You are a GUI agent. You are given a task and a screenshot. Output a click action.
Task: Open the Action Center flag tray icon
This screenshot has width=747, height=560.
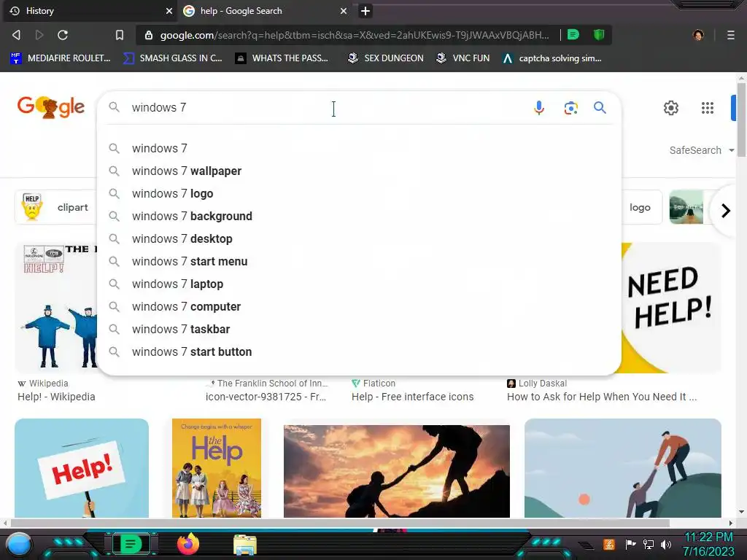pyautogui.click(x=630, y=544)
